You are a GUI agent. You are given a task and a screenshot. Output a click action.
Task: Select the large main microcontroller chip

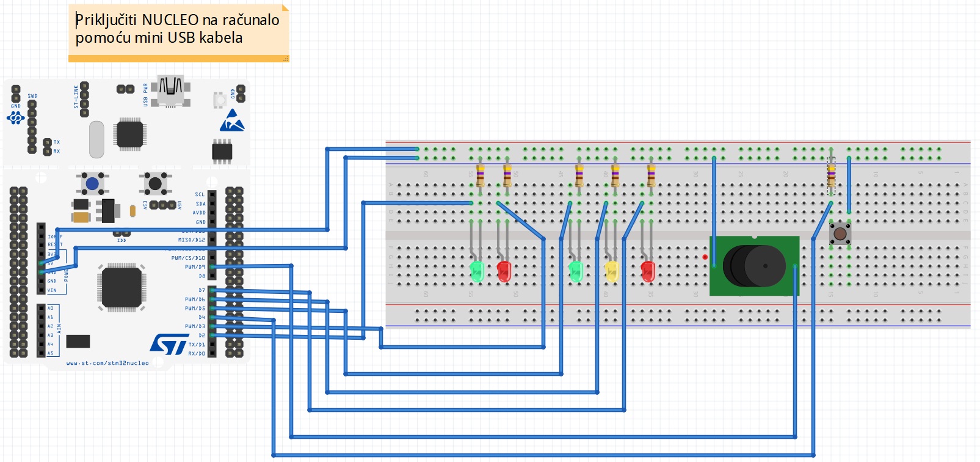(122, 287)
